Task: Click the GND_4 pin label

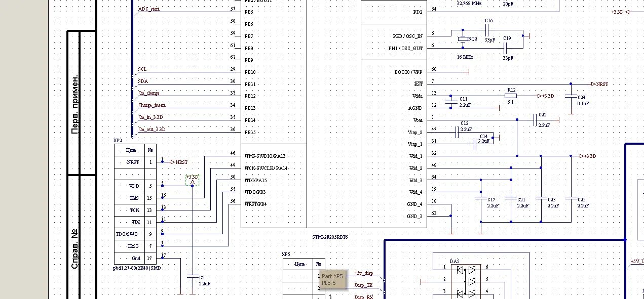Action: (415, 204)
